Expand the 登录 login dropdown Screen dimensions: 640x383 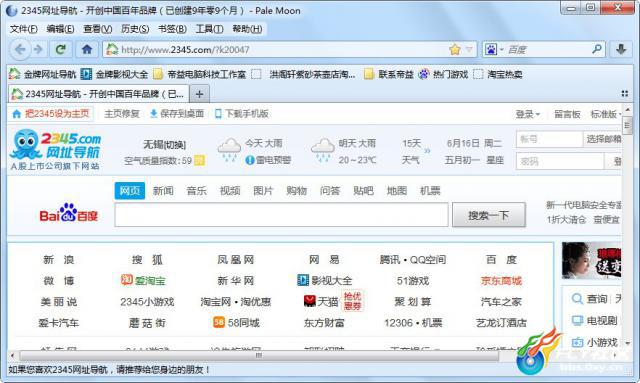click(x=527, y=114)
